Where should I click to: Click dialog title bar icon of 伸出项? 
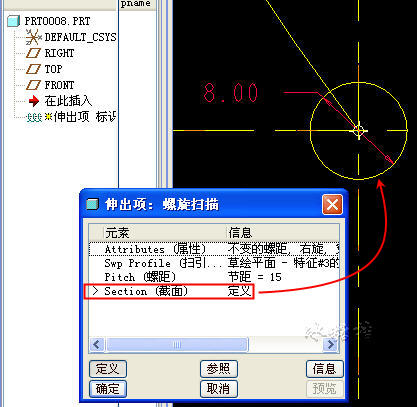pos(93,204)
